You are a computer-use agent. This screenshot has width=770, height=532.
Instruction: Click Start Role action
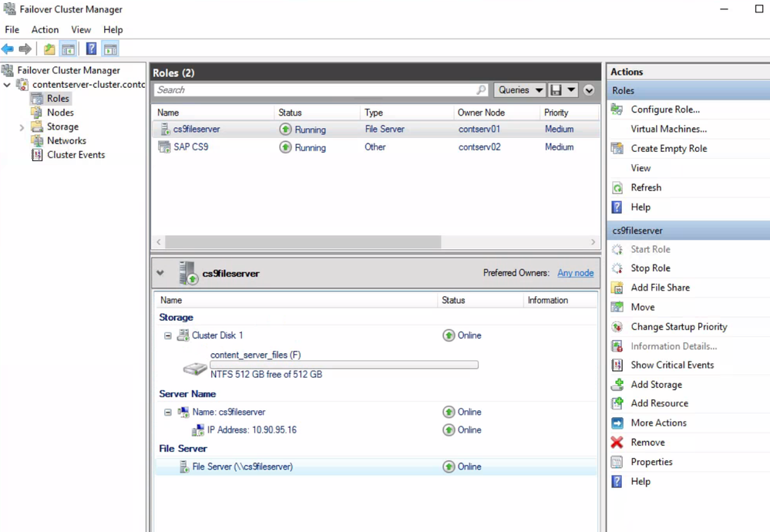point(651,249)
